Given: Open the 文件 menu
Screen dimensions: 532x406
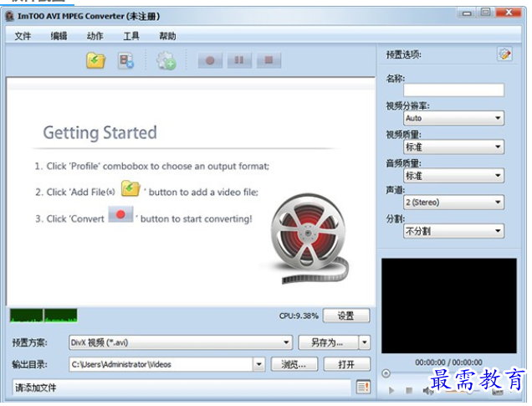Looking at the screenshot, I should (x=23, y=36).
